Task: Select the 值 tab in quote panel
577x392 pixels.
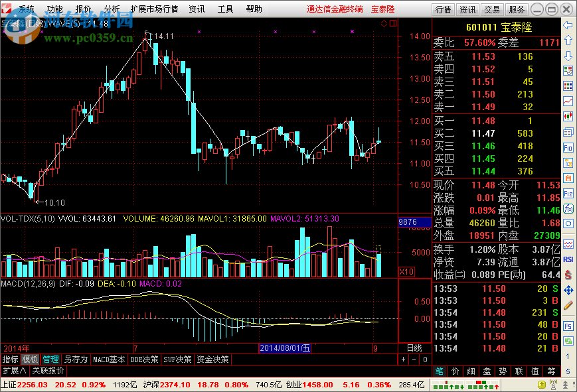Action: [x=535, y=371]
